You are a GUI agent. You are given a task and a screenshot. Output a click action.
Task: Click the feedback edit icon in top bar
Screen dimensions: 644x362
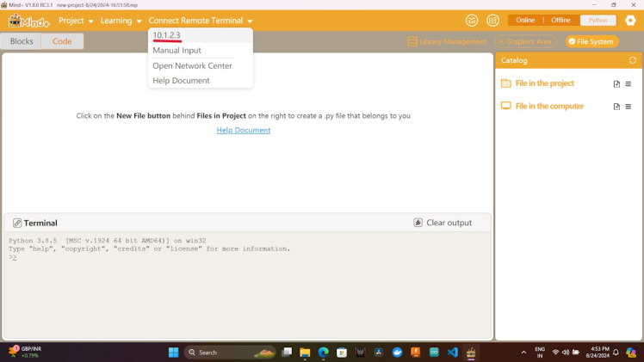492,21
